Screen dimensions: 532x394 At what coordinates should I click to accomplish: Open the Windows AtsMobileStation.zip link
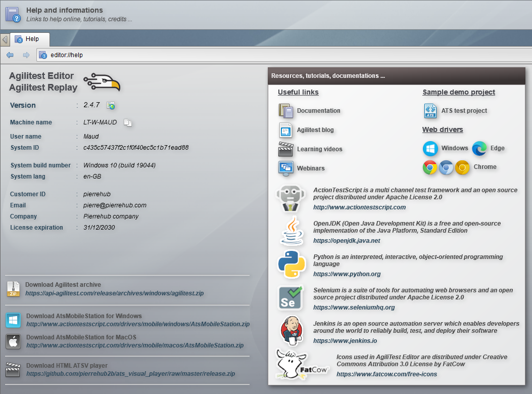tap(138, 324)
